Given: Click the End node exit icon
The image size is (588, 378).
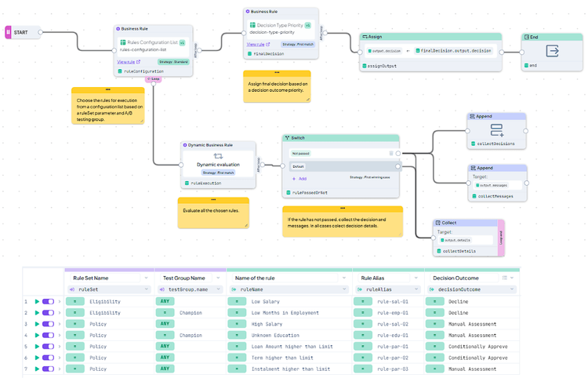Looking at the screenshot, I should point(552,51).
